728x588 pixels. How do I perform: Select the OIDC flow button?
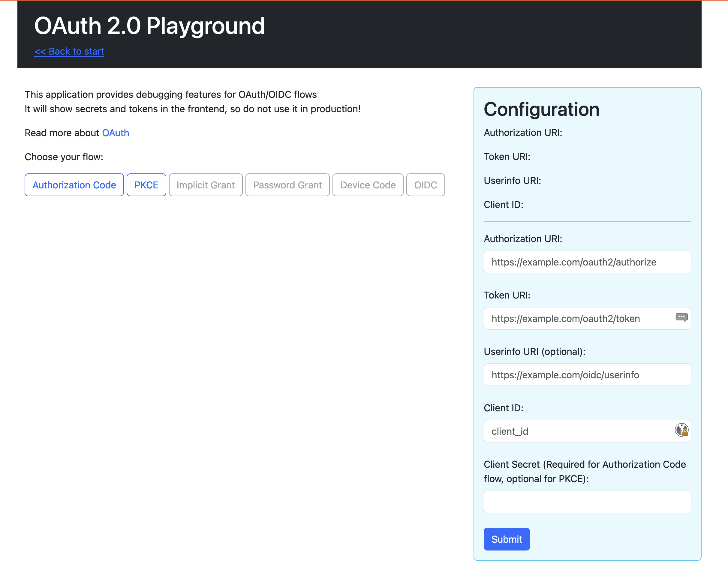coord(425,185)
